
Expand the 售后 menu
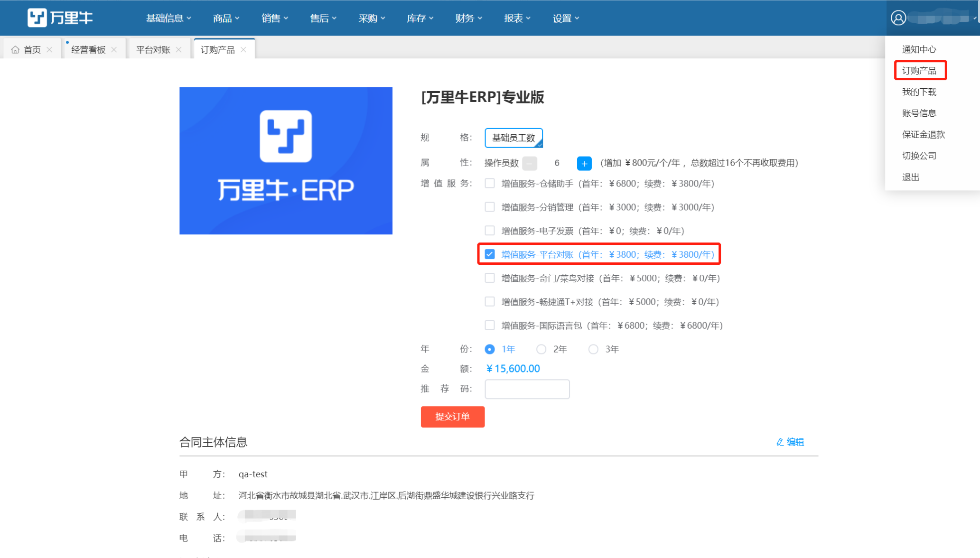[323, 18]
